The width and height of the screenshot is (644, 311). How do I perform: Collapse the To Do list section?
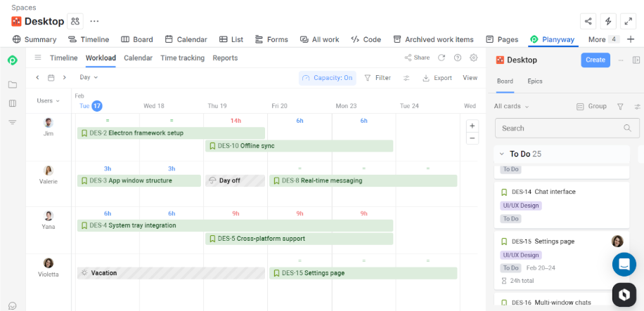[501, 154]
